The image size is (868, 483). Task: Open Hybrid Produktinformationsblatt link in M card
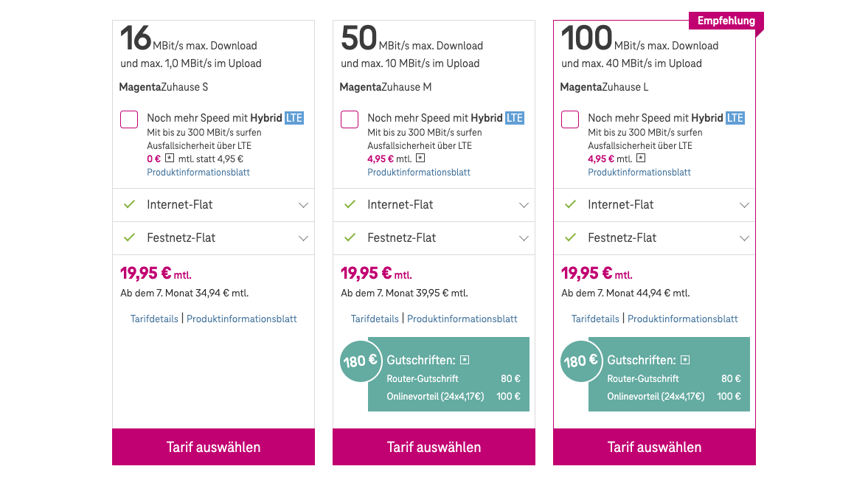(x=419, y=172)
